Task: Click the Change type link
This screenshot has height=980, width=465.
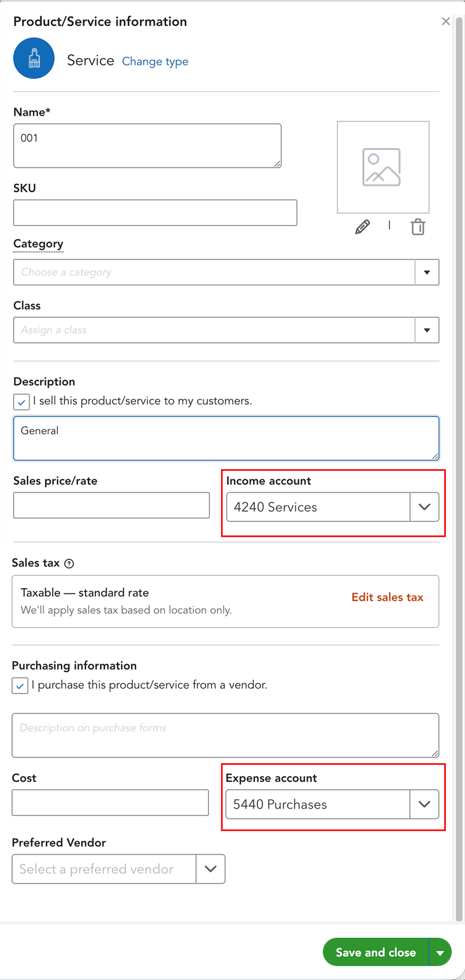Action: tap(155, 61)
